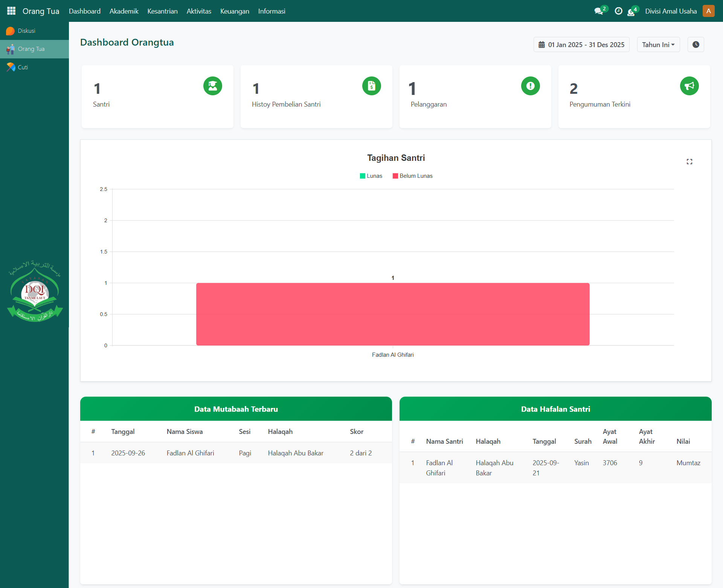The image size is (723, 588).
Task: Open the chat messages icon with badge
Action: click(598, 11)
